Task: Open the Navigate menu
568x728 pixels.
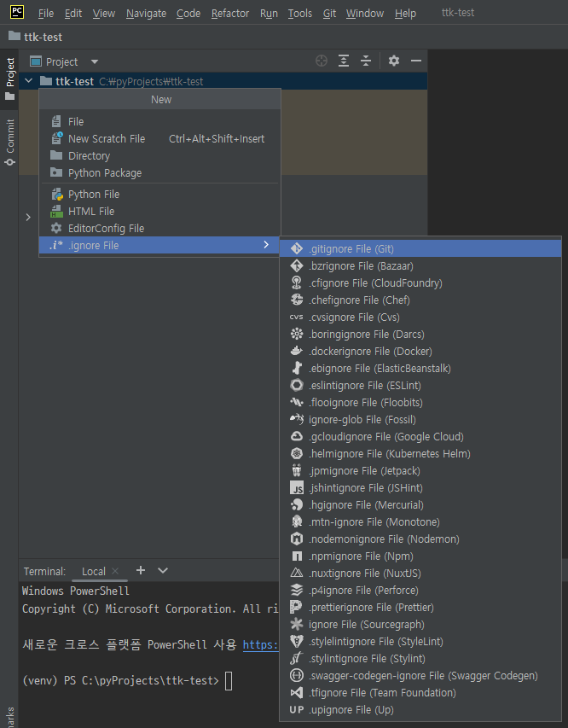Action: [x=146, y=14]
